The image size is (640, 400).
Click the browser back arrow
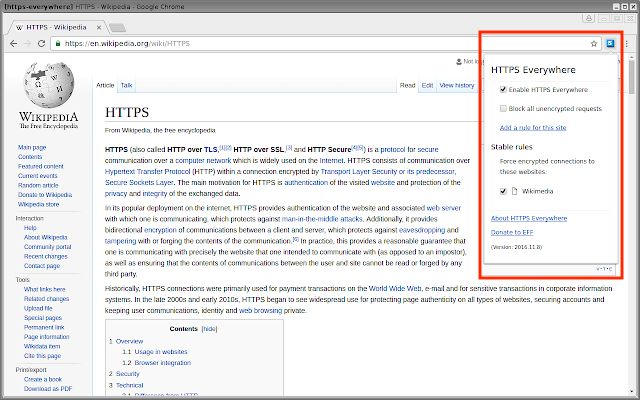pos(12,44)
